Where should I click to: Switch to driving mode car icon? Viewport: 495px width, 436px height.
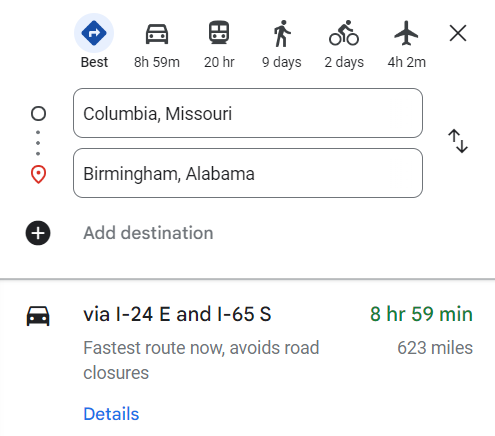(157, 34)
